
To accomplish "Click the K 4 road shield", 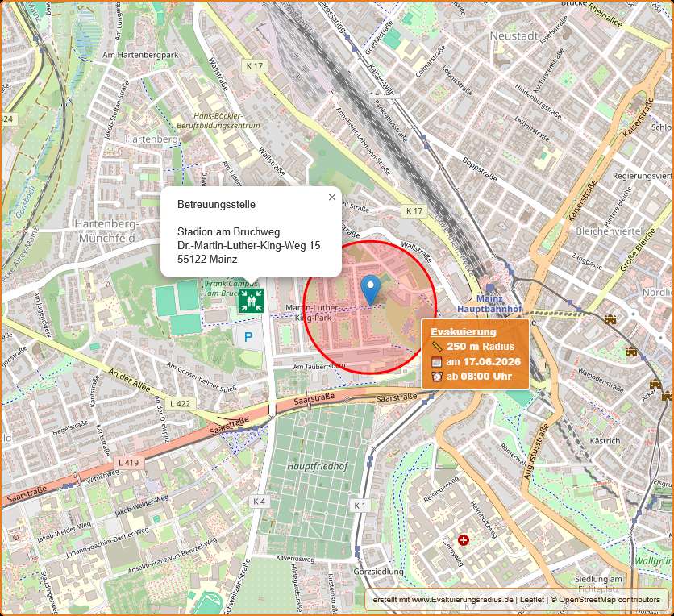I will [259, 502].
